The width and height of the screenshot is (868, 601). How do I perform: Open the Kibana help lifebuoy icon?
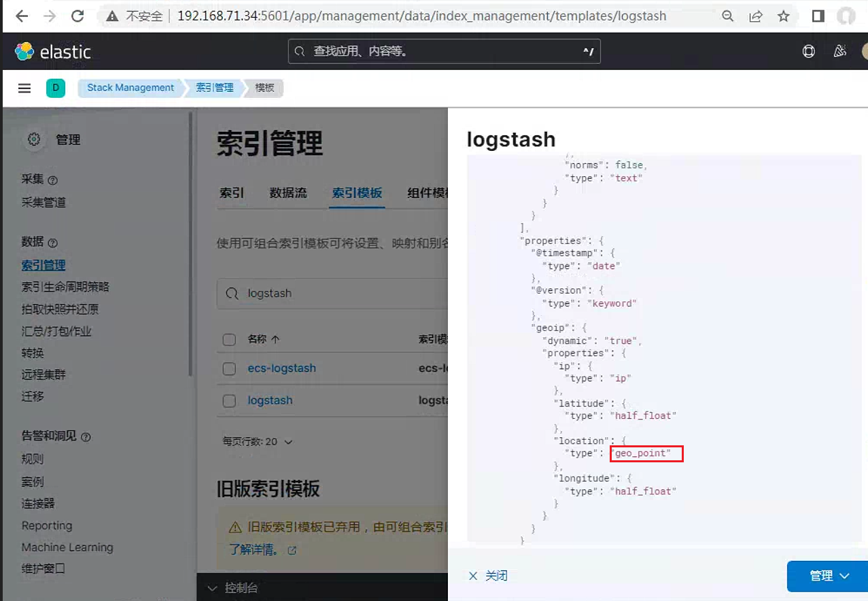tap(809, 52)
